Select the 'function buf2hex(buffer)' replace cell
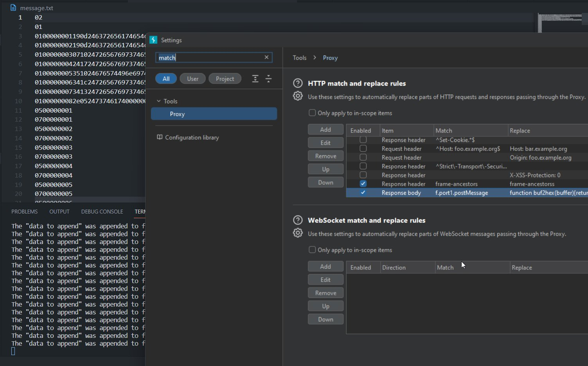The height and width of the screenshot is (366, 588). pyautogui.click(x=548, y=193)
